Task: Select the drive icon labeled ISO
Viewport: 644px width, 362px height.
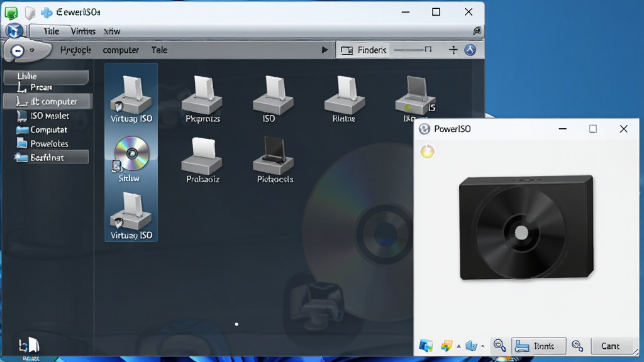Action: click(x=273, y=99)
